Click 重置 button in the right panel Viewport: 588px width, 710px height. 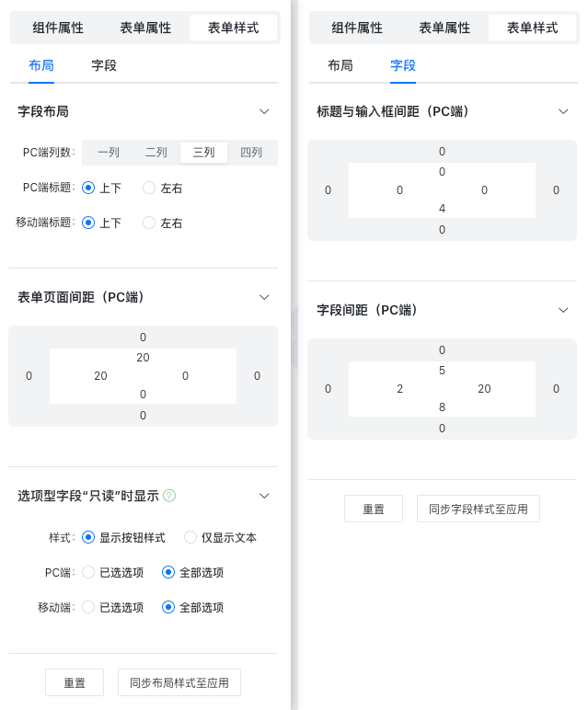tap(374, 509)
